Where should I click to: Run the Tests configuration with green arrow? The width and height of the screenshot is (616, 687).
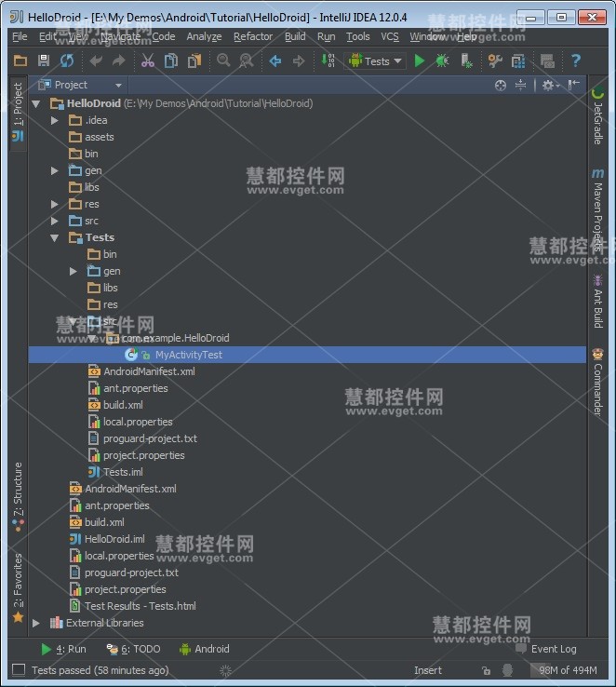[420, 61]
